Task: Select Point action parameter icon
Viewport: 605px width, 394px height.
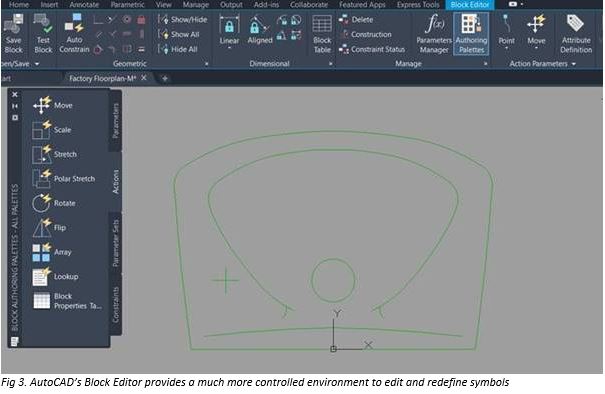Action: pos(506,23)
